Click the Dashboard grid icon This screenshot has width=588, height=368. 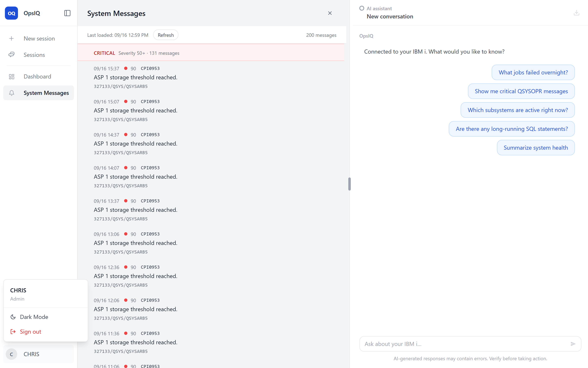point(11,76)
